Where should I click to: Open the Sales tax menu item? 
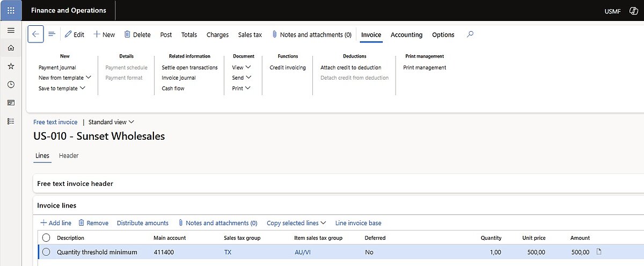[x=250, y=34]
